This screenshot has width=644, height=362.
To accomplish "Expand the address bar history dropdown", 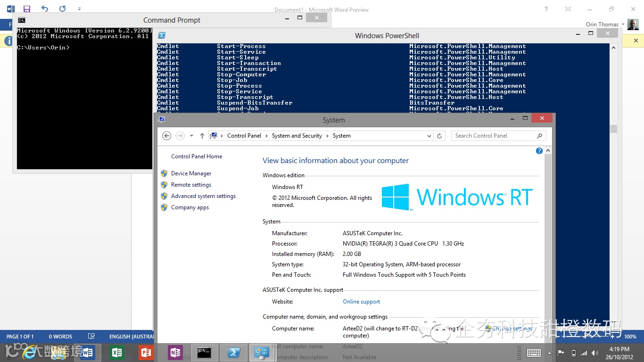I will [429, 136].
